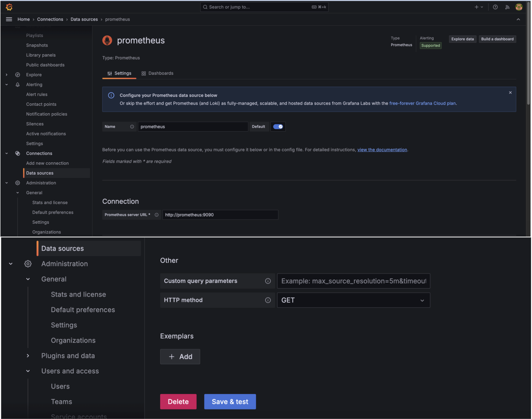
Task: Open Playlists in the sidebar
Action: 35,36
